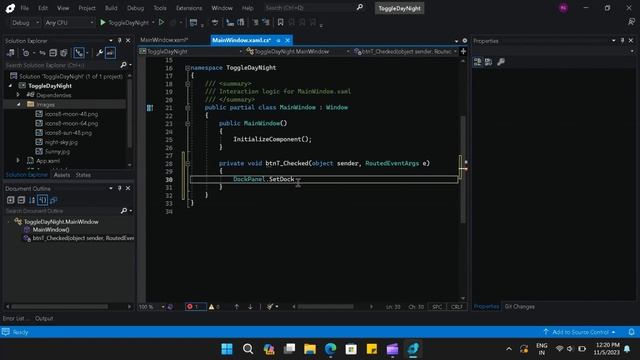Go to next issue with the down arrow

(250, 307)
